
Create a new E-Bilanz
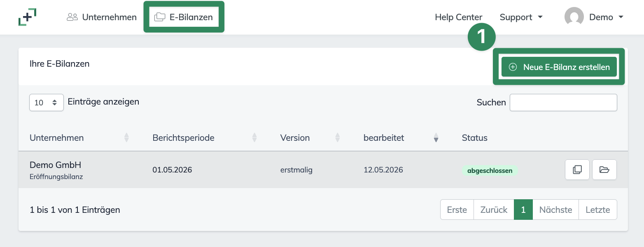click(x=559, y=67)
